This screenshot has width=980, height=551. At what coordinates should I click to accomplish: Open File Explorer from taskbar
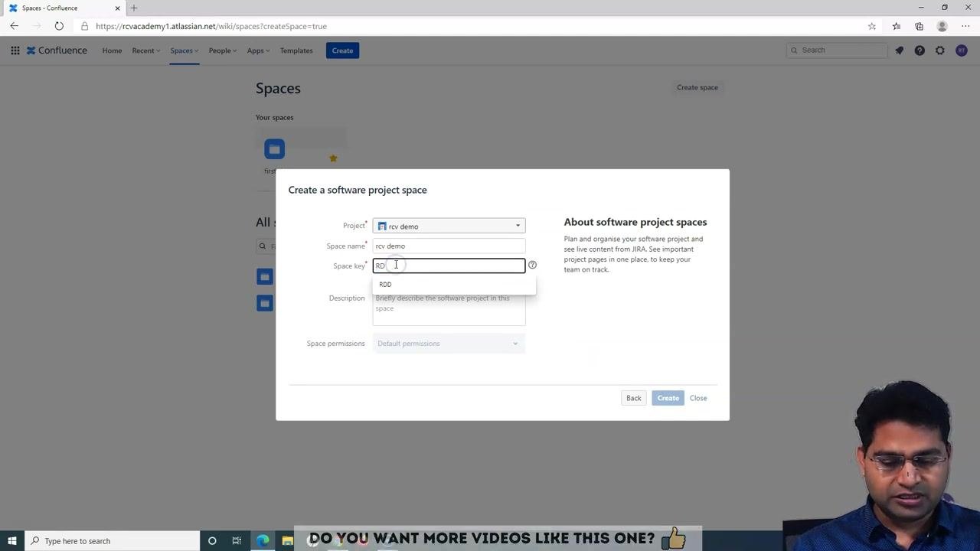click(x=287, y=541)
